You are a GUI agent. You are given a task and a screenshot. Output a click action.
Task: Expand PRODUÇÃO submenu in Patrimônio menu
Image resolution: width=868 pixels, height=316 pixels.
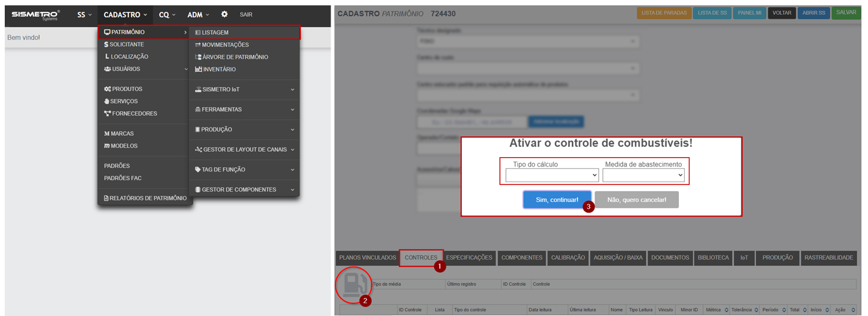(x=244, y=129)
